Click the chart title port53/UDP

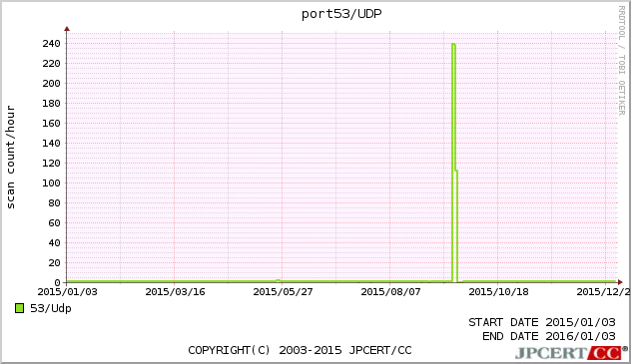(341, 14)
